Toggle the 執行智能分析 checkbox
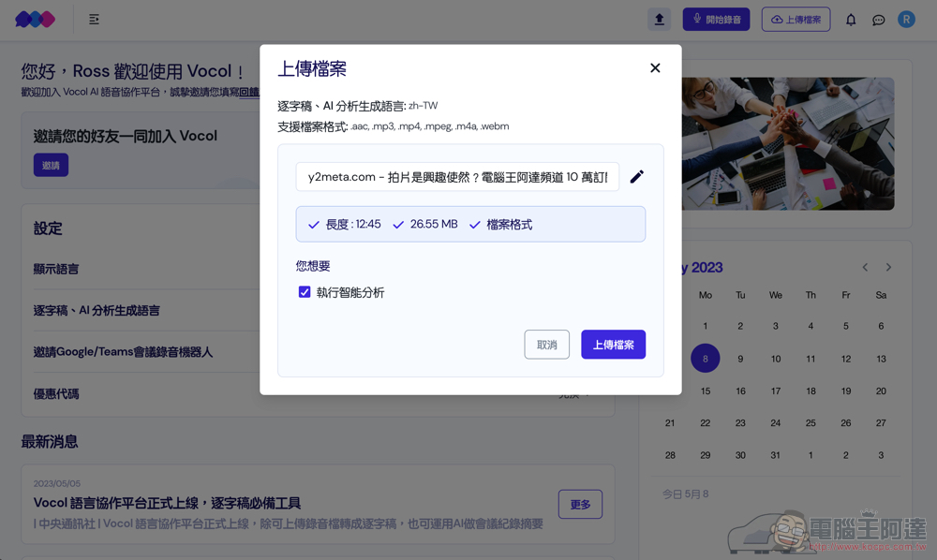Viewport: 937px width, 560px height. tap(305, 292)
